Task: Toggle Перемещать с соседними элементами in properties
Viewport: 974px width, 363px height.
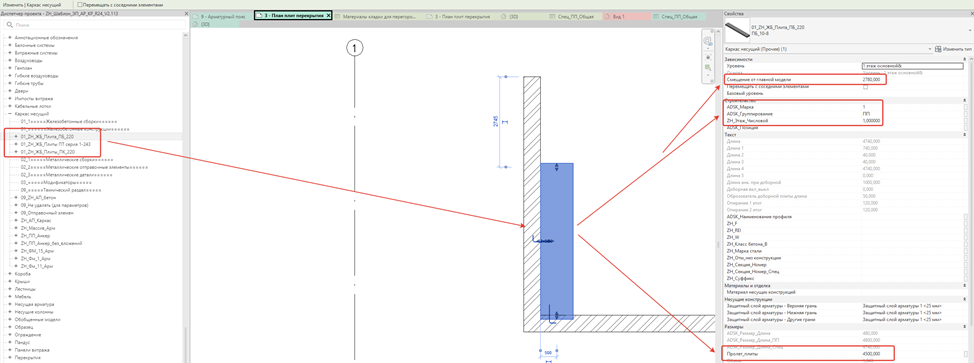Action: click(865, 87)
